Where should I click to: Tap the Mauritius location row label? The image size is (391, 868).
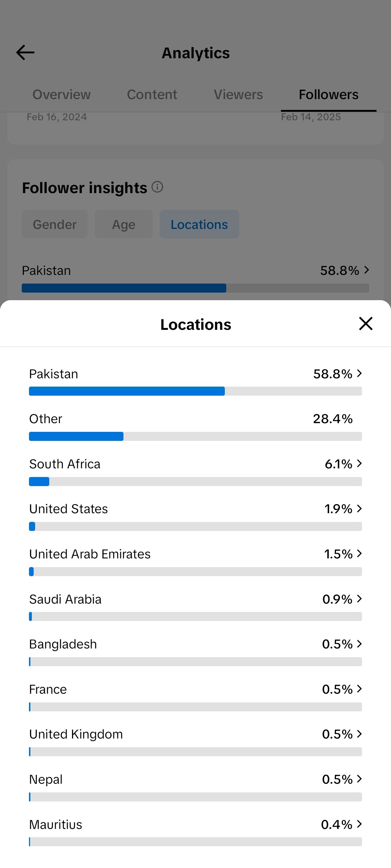point(56,825)
